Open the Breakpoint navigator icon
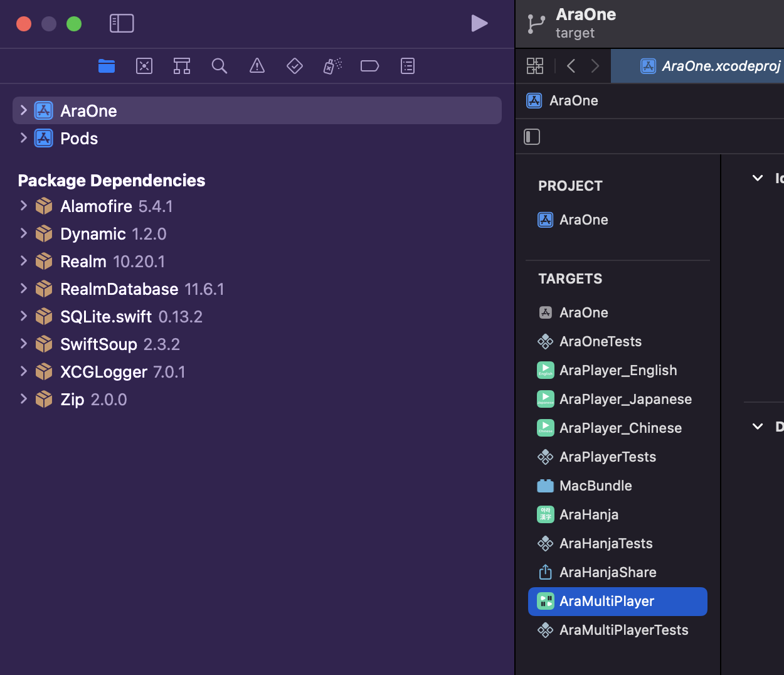 (x=370, y=66)
